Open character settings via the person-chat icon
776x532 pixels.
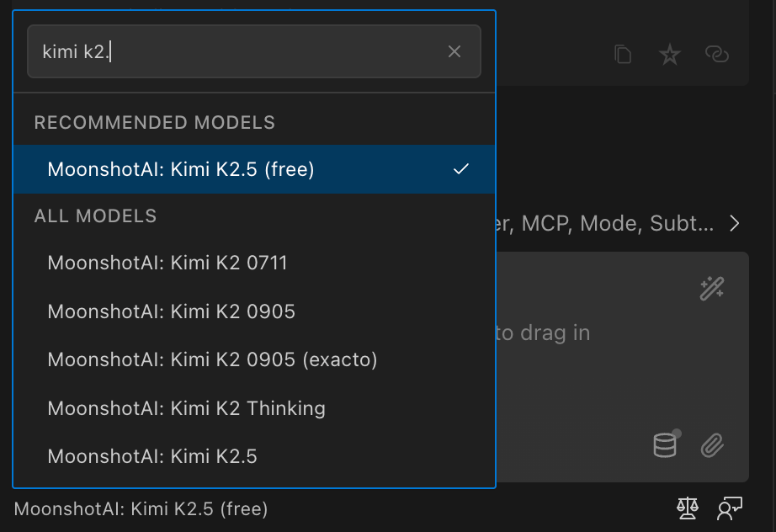[x=729, y=508]
